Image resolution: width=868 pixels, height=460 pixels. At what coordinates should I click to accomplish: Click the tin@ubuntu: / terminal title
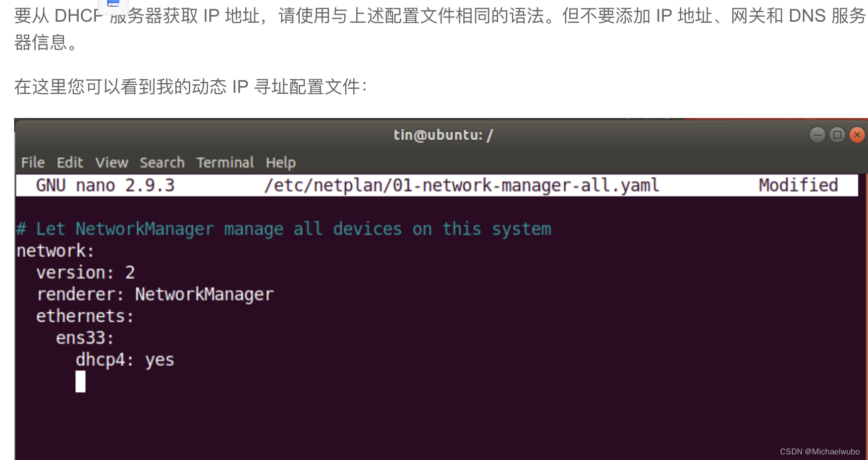(x=442, y=135)
